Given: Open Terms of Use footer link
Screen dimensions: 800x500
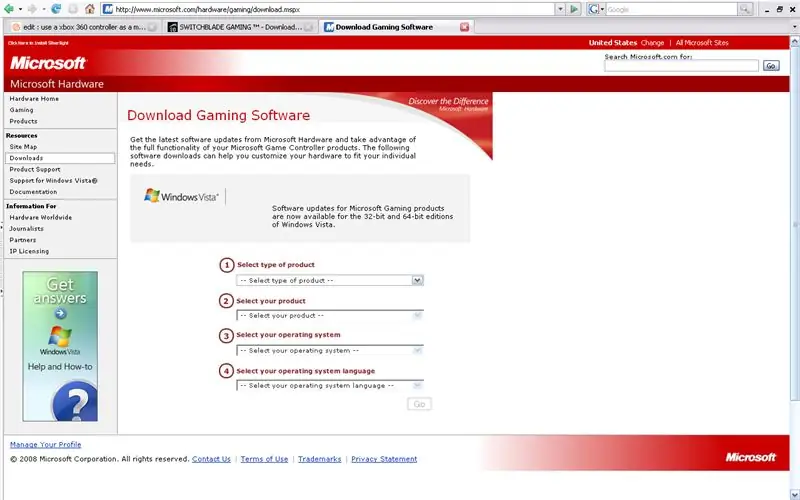Looking at the screenshot, I should pos(264,459).
